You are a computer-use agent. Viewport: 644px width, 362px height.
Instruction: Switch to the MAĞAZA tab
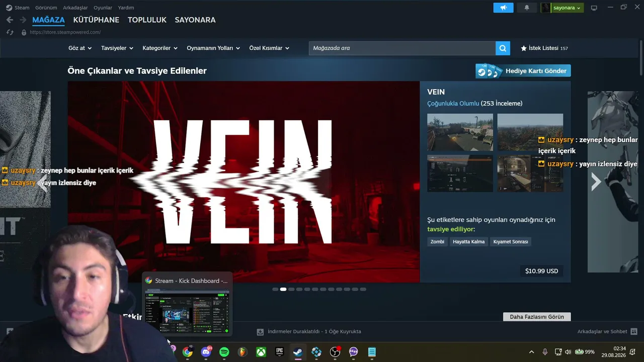click(x=48, y=20)
